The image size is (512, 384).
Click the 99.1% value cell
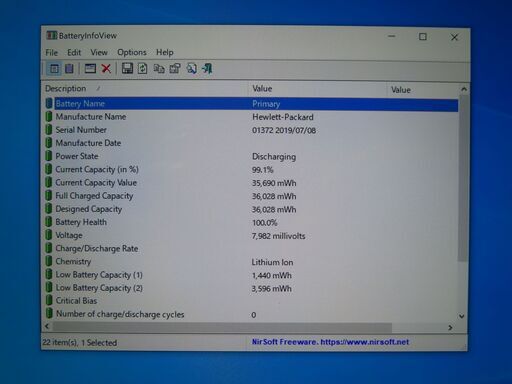263,170
